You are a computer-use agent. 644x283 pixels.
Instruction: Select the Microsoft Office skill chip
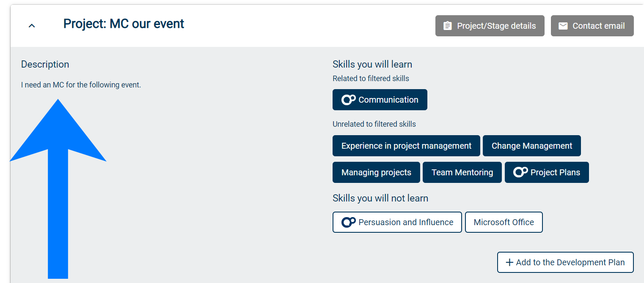[x=504, y=222]
